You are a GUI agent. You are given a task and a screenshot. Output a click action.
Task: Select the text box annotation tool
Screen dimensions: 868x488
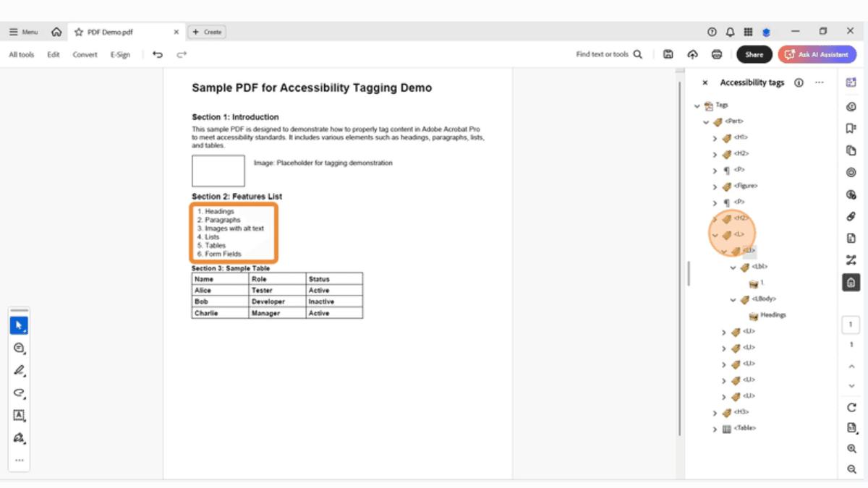(19, 415)
